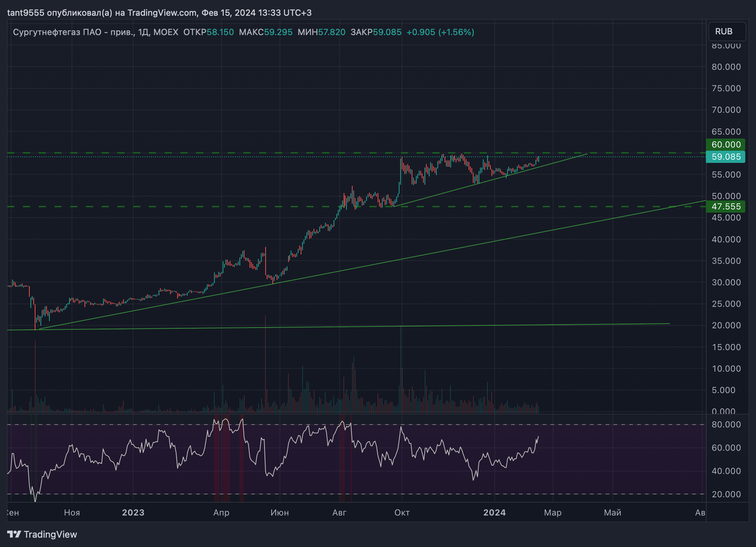
Task: Select the 59.085 current price label
Action: (x=725, y=156)
